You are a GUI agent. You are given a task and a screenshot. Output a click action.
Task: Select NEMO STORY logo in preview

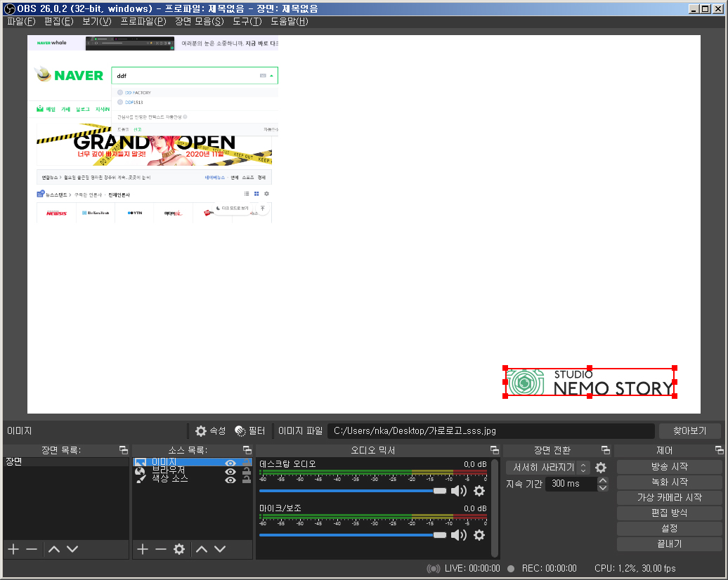click(x=590, y=382)
